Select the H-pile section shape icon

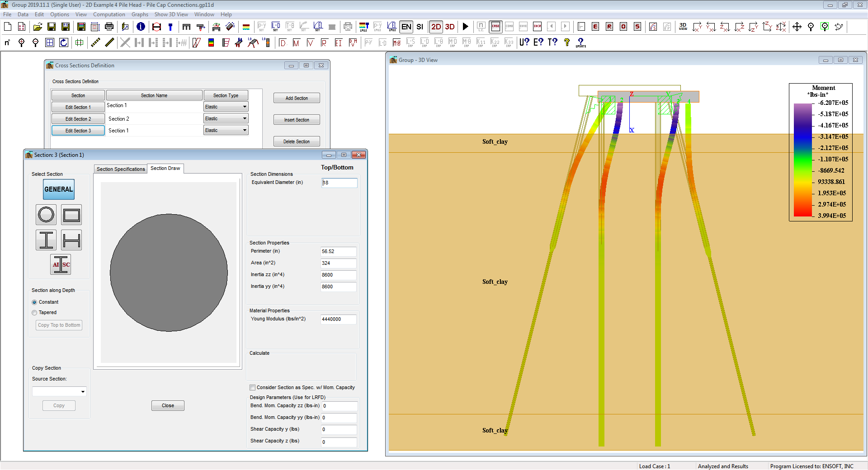click(x=71, y=240)
